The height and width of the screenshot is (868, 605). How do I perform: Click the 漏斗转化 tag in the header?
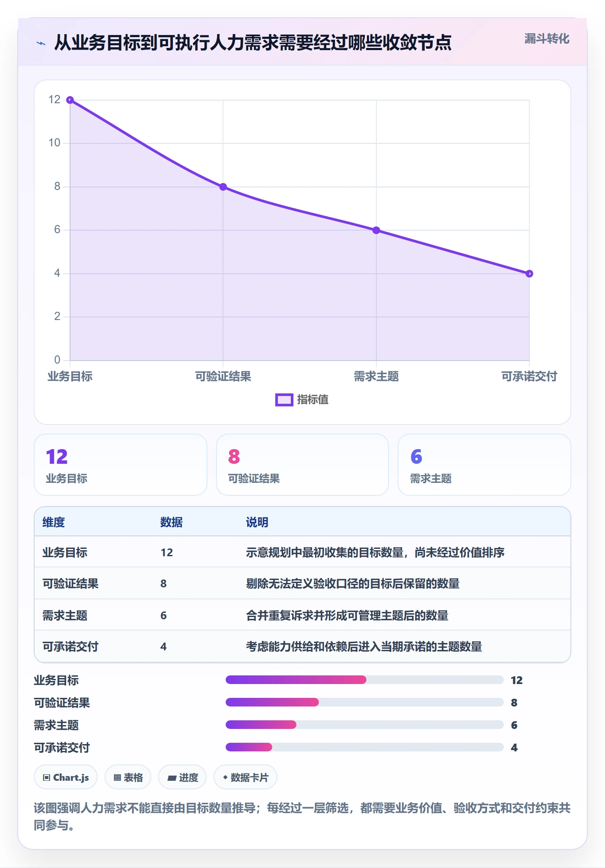coord(547,39)
